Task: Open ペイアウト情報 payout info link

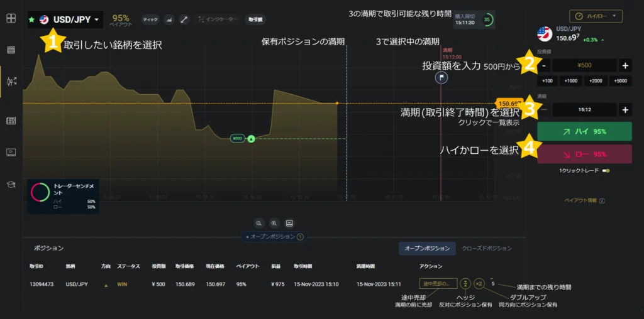Action: tap(580, 201)
